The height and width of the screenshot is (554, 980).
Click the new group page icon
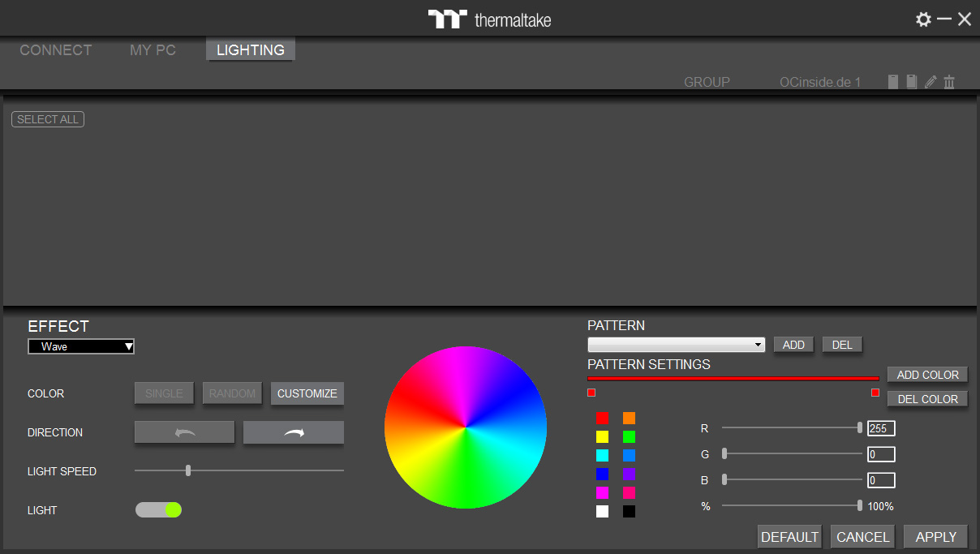point(892,82)
